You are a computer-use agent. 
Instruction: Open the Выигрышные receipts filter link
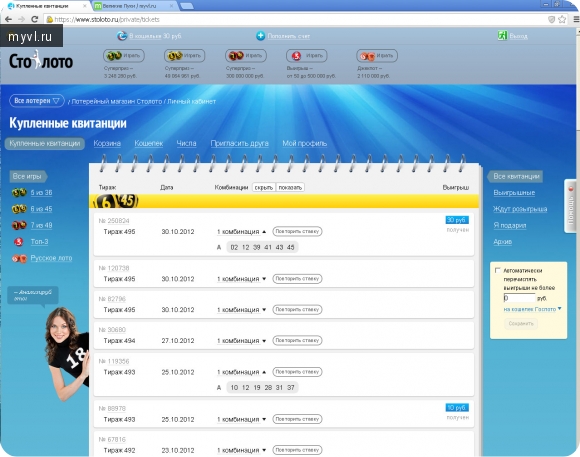(514, 192)
